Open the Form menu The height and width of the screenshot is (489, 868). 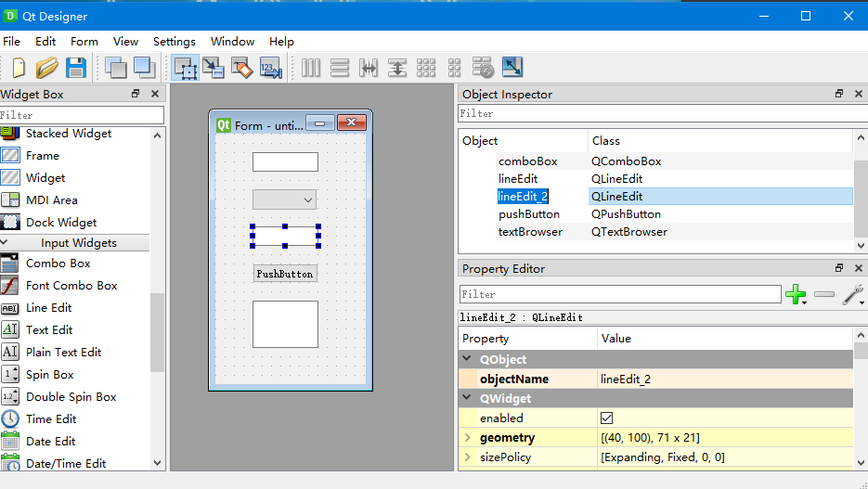pos(84,42)
